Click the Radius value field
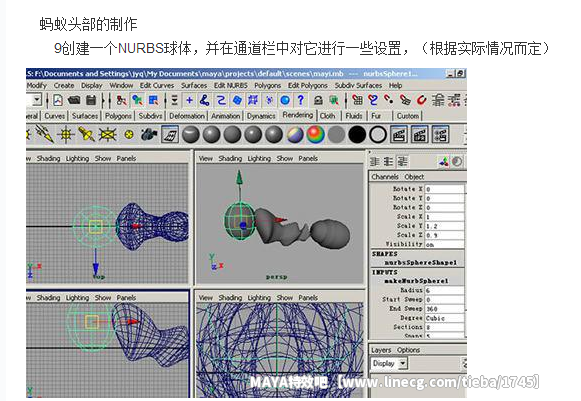The image size is (581, 401). [x=444, y=290]
